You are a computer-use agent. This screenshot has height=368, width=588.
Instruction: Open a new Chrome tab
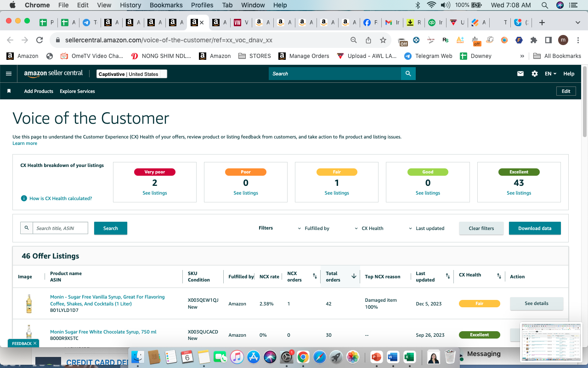click(x=542, y=23)
